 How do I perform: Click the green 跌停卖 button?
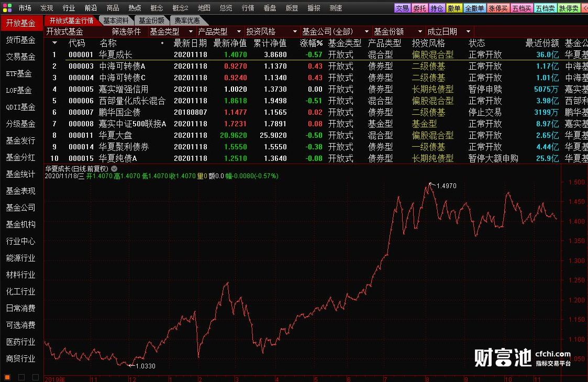[569, 8]
